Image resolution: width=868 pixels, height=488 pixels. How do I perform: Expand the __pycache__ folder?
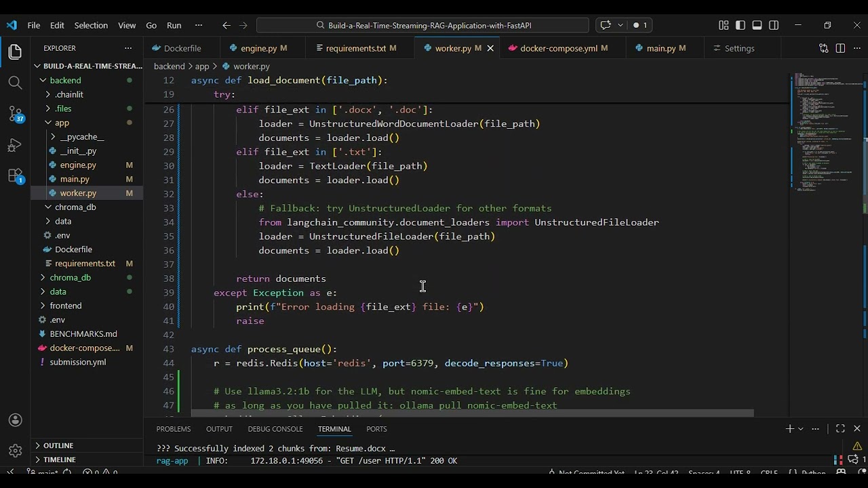(x=53, y=136)
